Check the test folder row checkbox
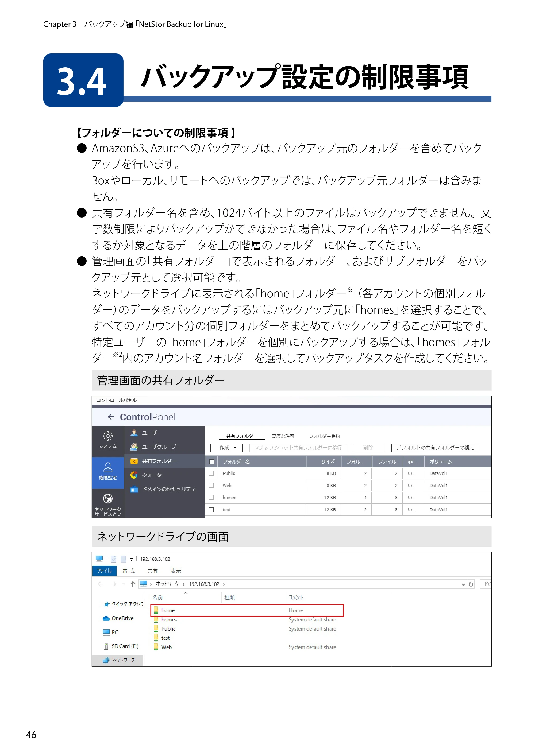This screenshot has width=535, height=756. 211,510
